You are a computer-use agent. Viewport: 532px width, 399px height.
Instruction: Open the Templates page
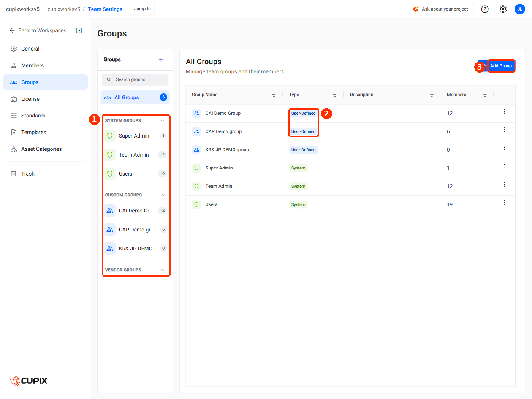(x=45, y=132)
